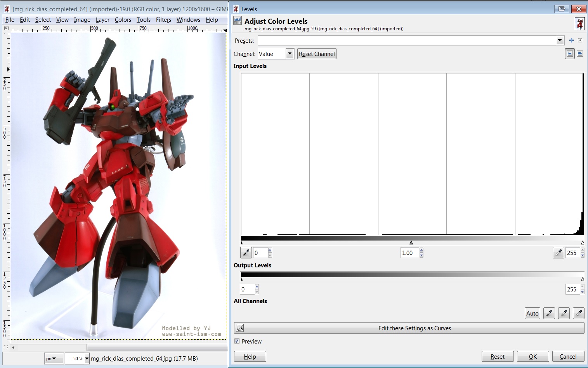Pick black point for all channels

[x=549, y=313]
